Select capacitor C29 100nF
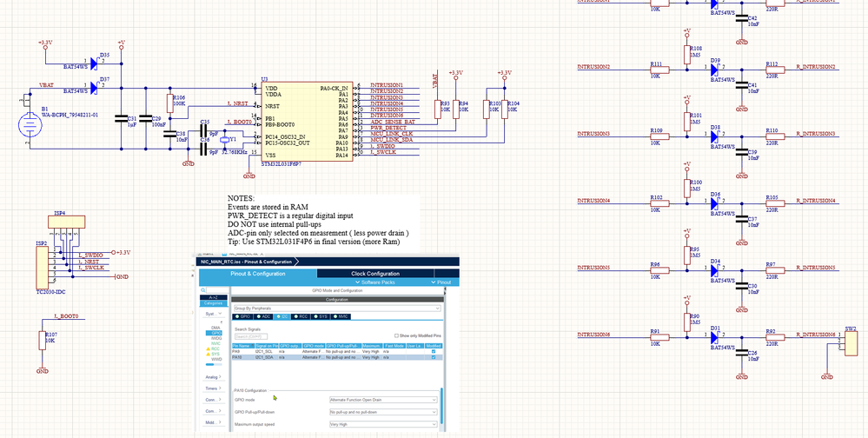 [x=146, y=118]
